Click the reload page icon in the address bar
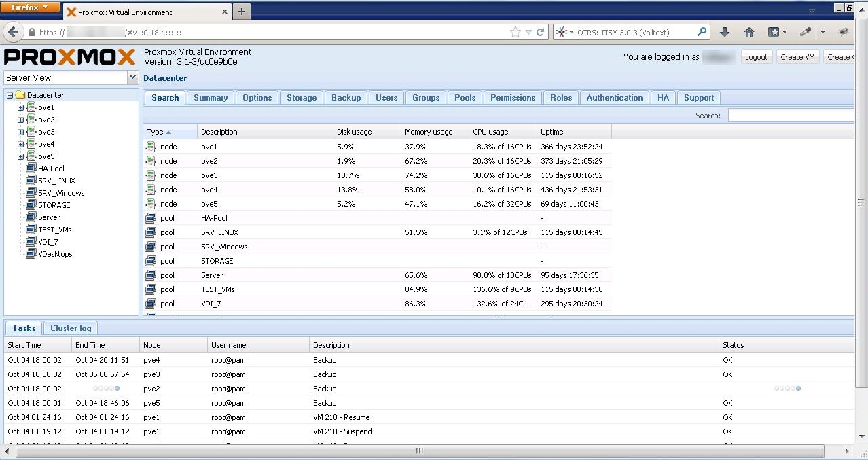Image resolution: width=868 pixels, height=460 pixels. click(541, 32)
